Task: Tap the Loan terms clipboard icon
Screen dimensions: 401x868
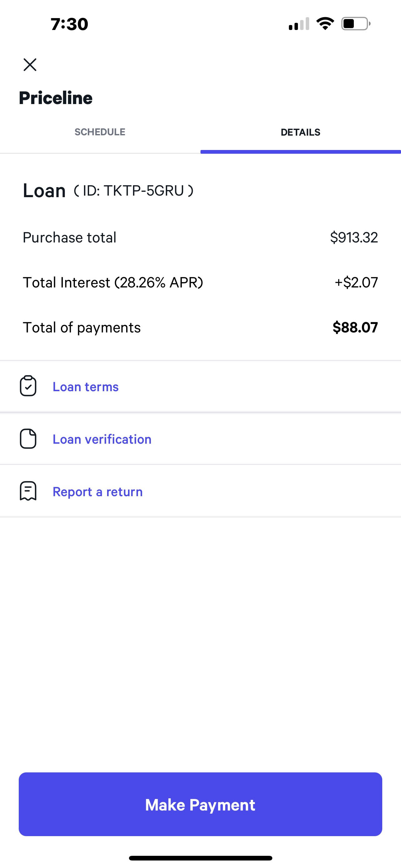Action: (28, 386)
